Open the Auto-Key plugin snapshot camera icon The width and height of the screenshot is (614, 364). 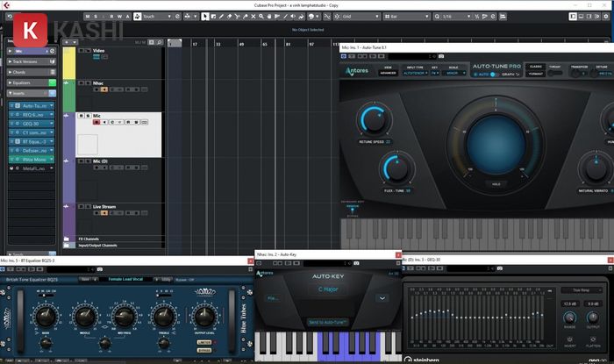tap(356, 263)
